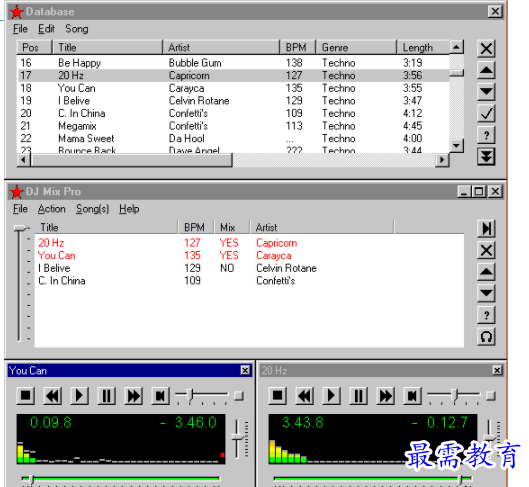Click the Pos column header in Database

(x=34, y=48)
